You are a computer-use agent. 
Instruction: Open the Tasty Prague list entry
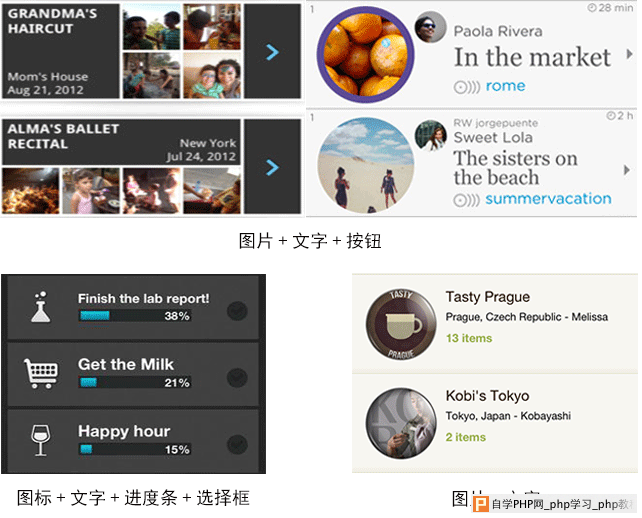(495, 324)
